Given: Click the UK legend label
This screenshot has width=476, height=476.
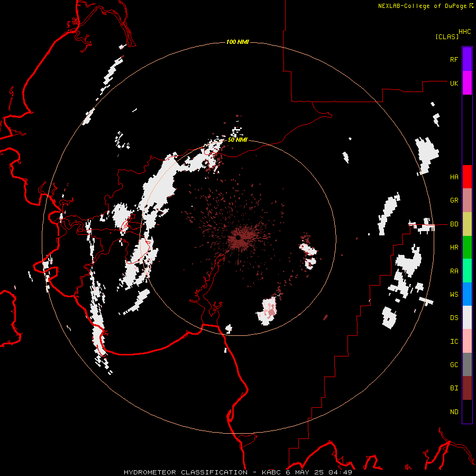Looking at the screenshot, I should (x=454, y=83).
